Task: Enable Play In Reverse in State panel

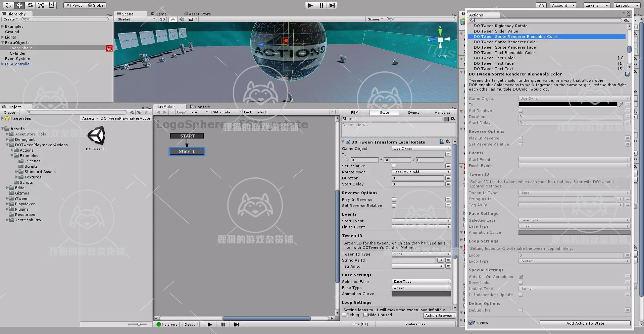Action: click(x=394, y=200)
